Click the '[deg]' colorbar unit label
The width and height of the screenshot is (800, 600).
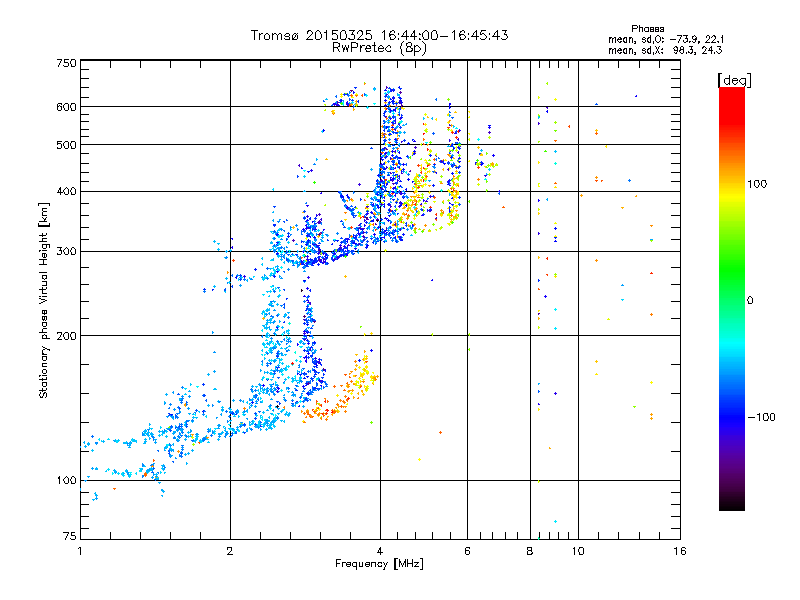pos(734,80)
